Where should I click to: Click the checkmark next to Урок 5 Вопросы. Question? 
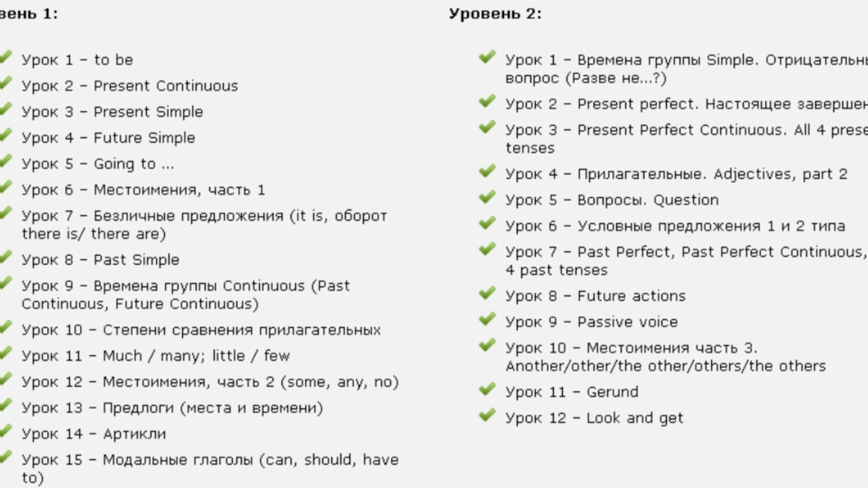click(x=487, y=197)
